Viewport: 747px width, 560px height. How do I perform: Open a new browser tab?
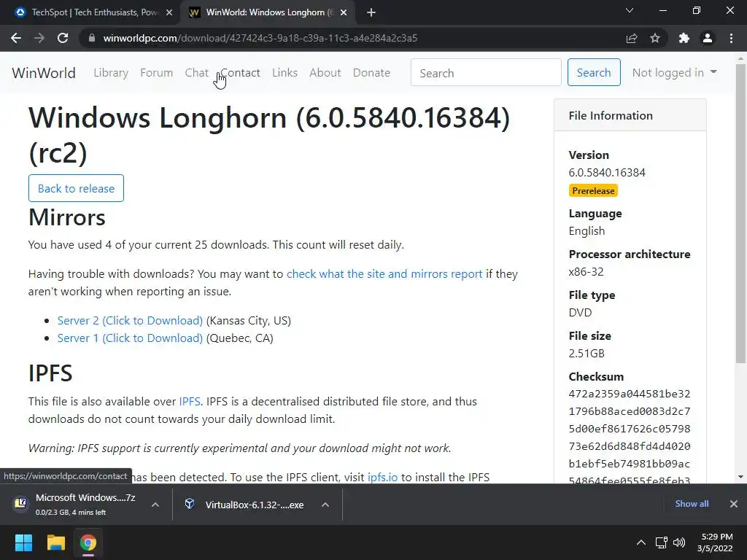pyautogui.click(x=371, y=12)
